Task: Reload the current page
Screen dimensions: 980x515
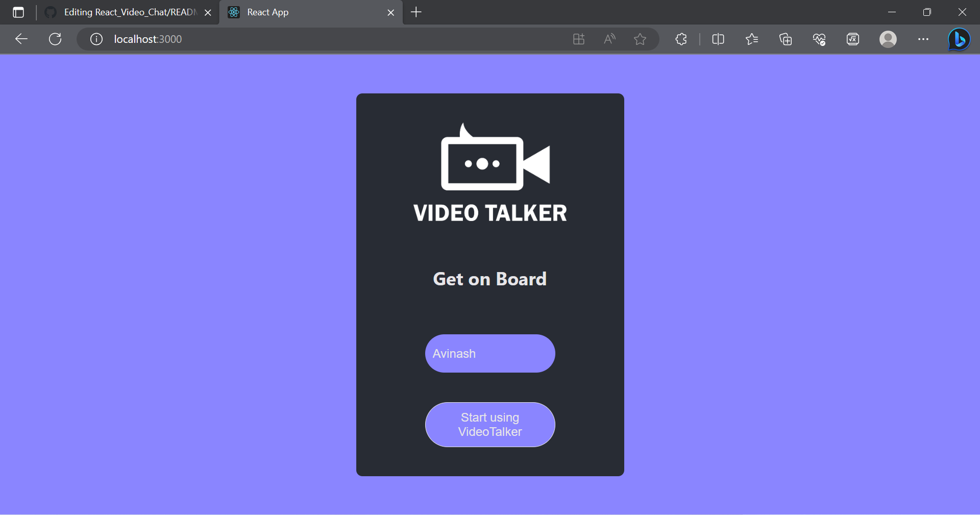Action: coord(55,39)
